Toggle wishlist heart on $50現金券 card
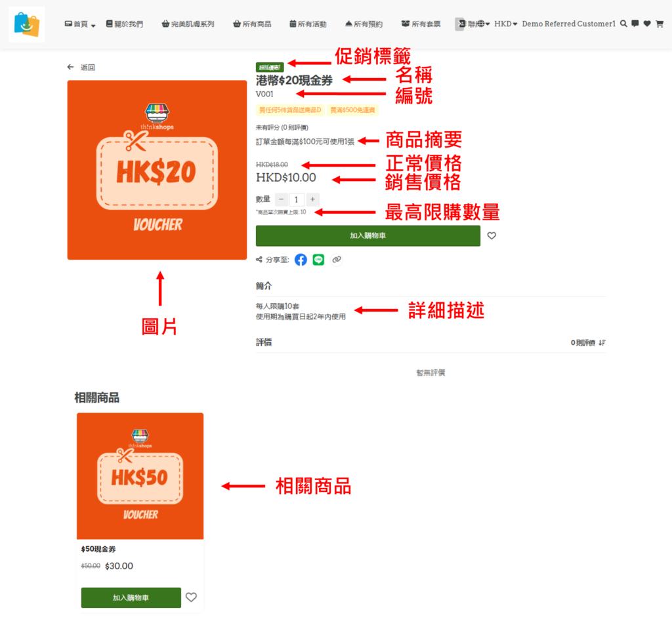Screen dimensions: 672x631 [x=191, y=598]
